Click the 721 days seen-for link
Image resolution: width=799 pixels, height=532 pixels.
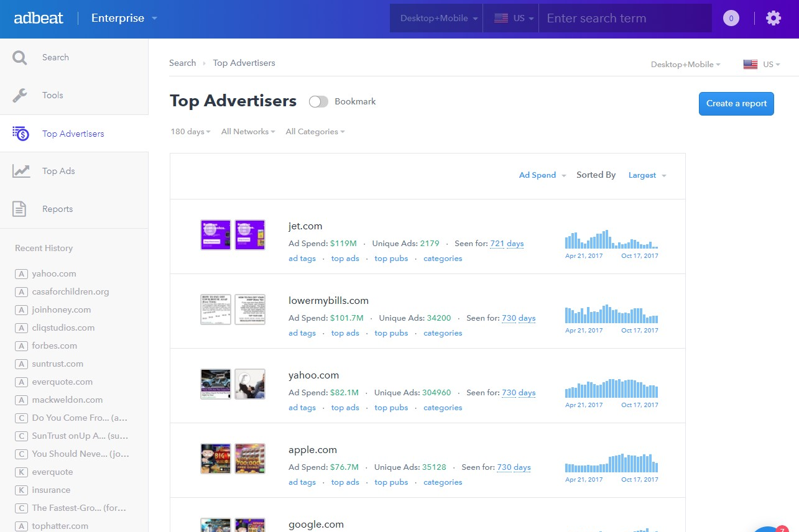click(x=507, y=244)
